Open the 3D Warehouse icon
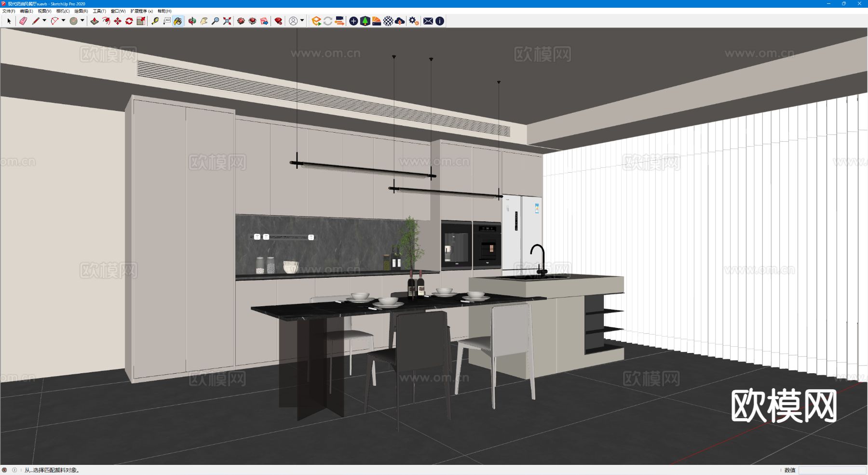The height and width of the screenshot is (475, 868). (241, 21)
